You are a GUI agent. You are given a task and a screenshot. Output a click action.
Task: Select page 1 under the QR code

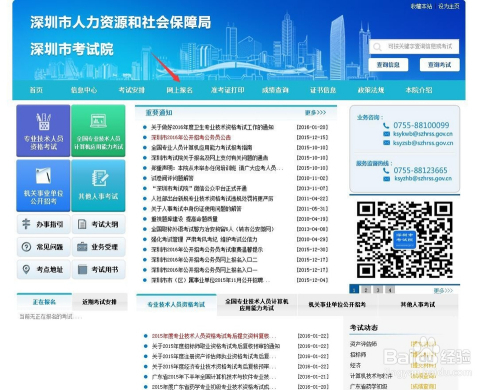pyautogui.click(x=354, y=290)
